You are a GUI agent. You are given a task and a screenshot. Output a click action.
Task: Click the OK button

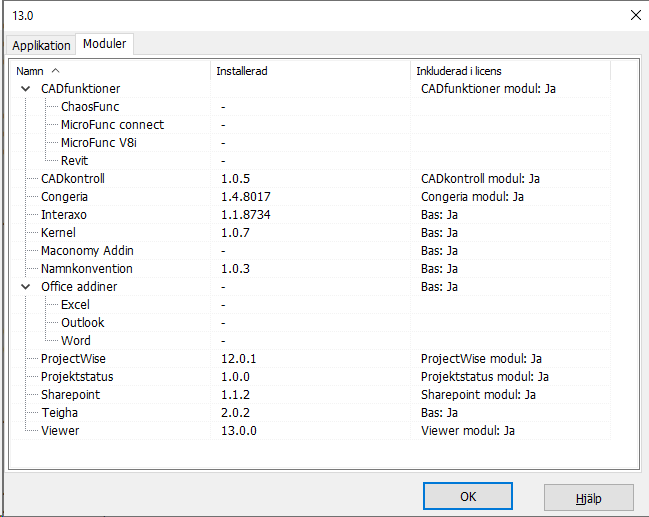tap(468, 496)
